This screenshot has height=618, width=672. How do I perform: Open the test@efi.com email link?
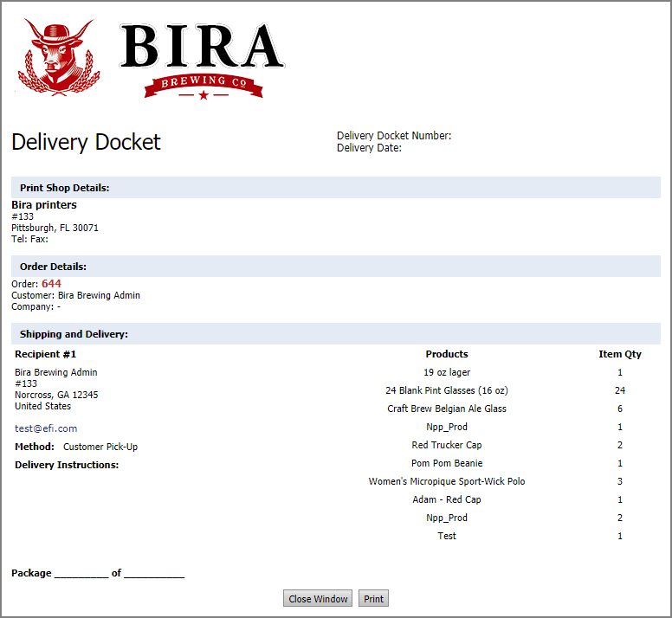click(46, 428)
